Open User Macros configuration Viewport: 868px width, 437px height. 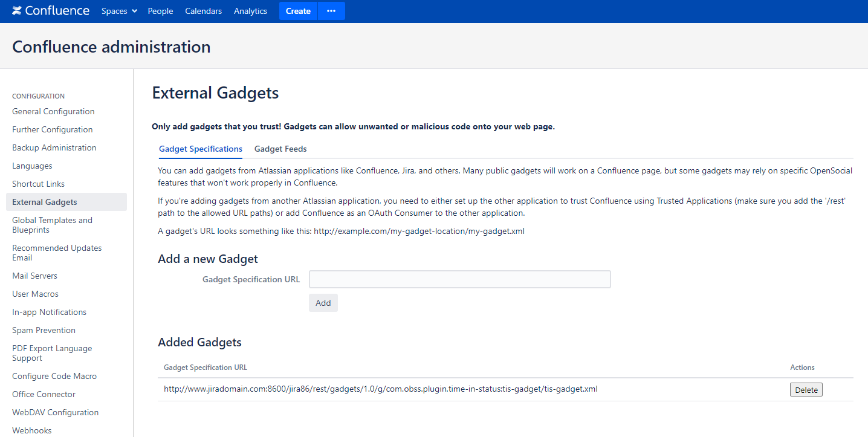(35, 294)
